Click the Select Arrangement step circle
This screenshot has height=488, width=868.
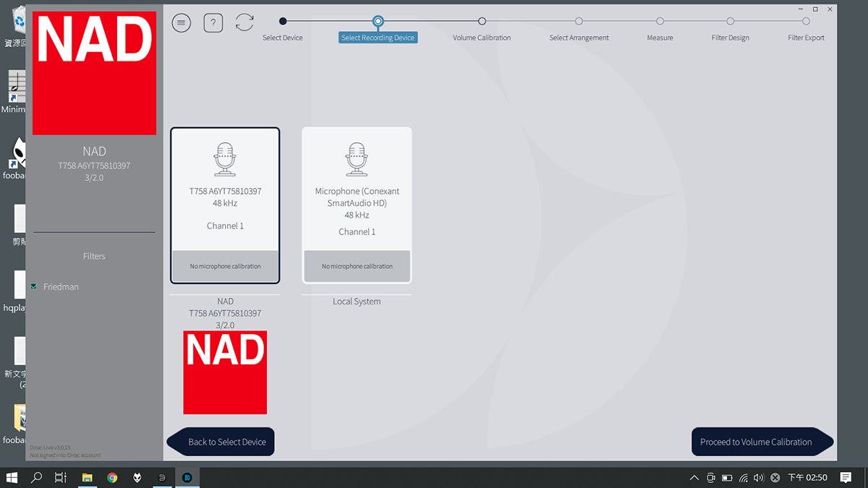coord(579,22)
